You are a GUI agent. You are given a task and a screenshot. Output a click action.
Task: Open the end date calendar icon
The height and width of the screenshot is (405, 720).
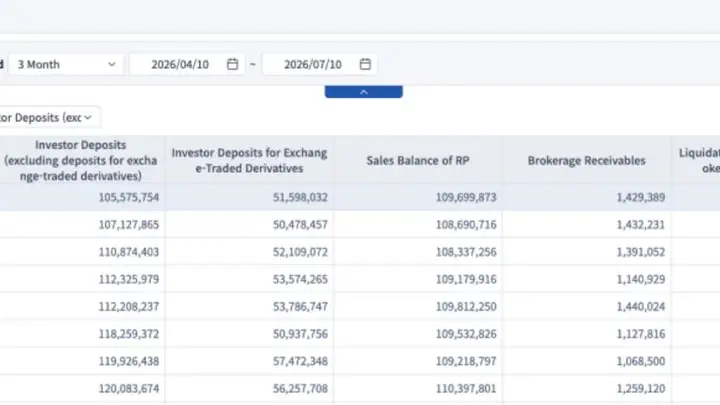click(x=365, y=64)
